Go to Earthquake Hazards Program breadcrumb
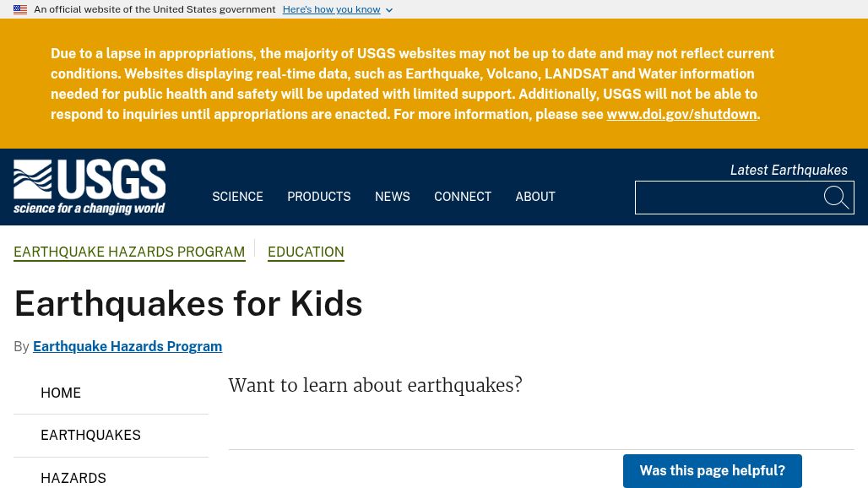This screenshot has width=868, height=488. 129,252
